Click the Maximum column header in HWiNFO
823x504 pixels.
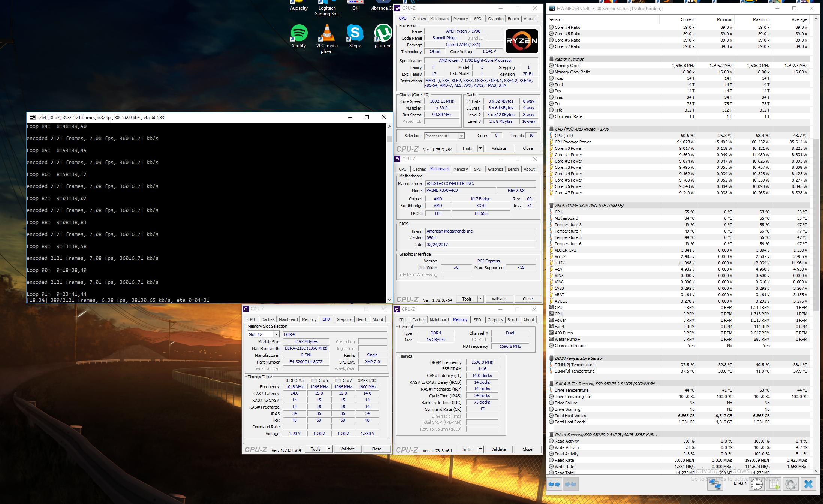click(x=753, y=19)
